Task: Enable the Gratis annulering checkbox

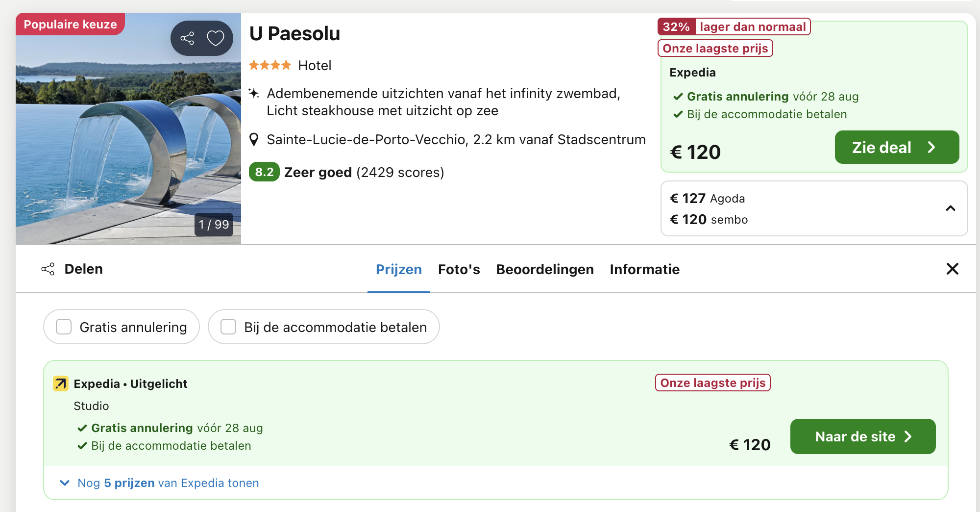Action: pyautogui.click(x=64, y=327)
